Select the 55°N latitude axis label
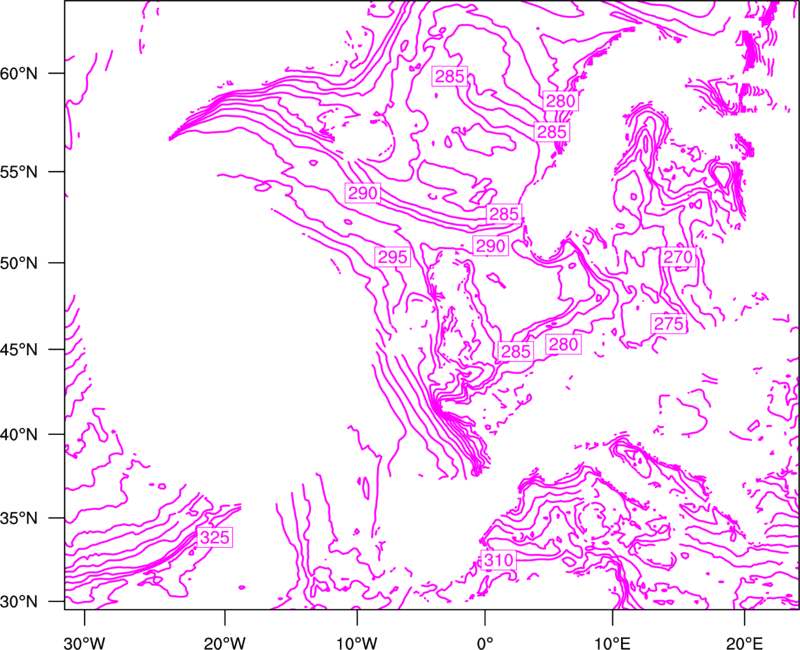This screenshot has height=650, width=800. tap(19, 172)
